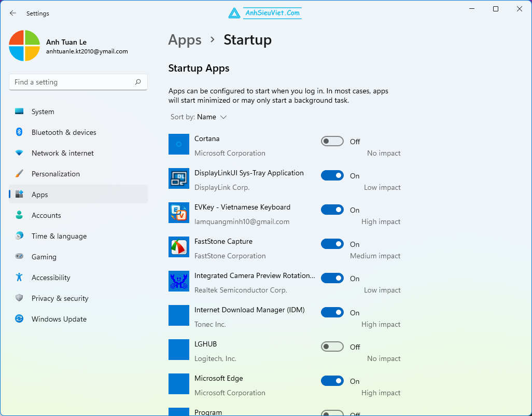Click the FastStone Capture name
Screen dimensions: 532x416
[x=223, y=241]
